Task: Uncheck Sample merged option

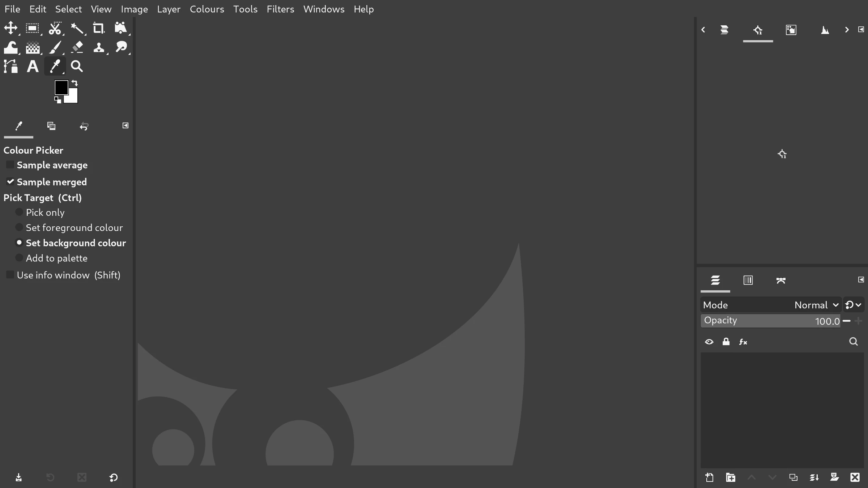Action: (10, 181)
